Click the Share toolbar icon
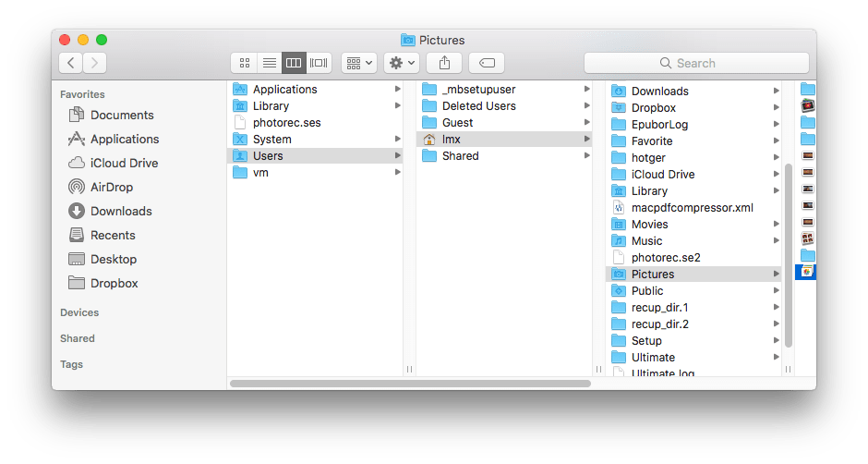The height and width of the screenshot is (464, 868). tap(444, 63)
